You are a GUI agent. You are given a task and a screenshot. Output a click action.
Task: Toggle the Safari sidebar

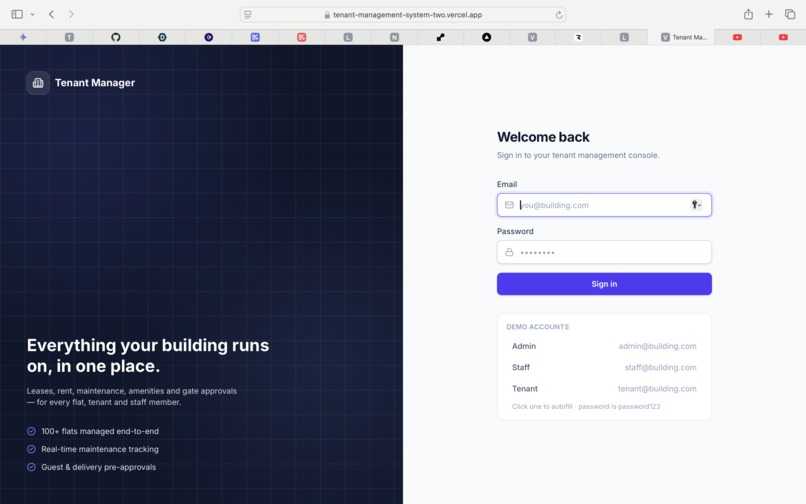[17, 14]
